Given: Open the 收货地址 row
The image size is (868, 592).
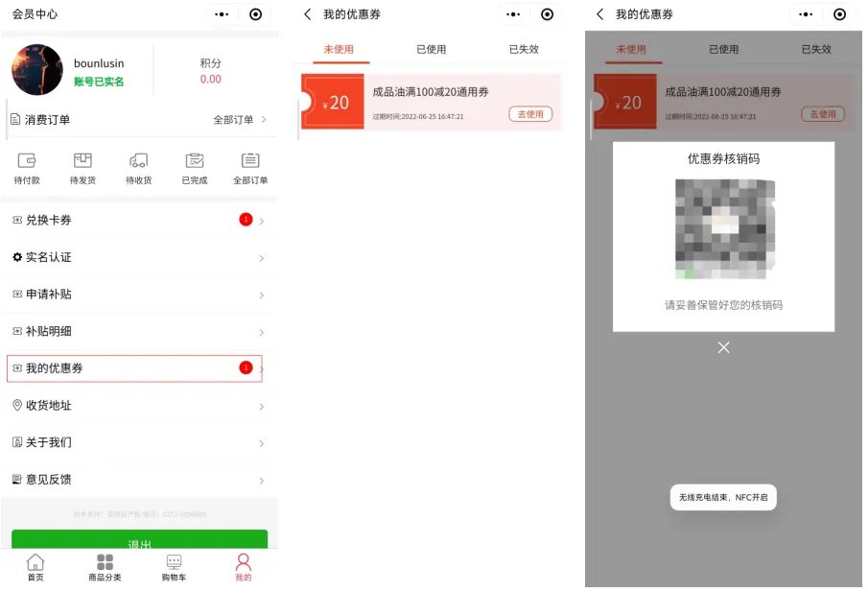Looking at the screenshot, I should click(x=138, y=406).
